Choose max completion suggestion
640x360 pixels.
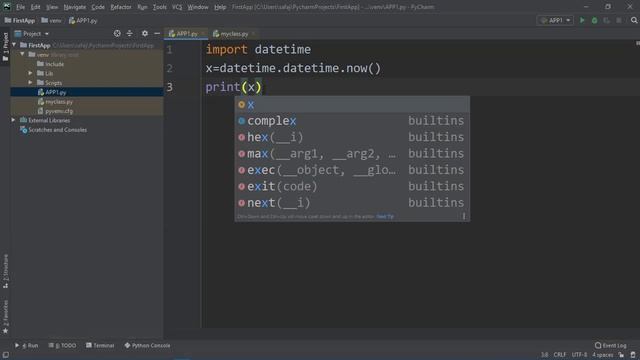(x=352, y=153)
